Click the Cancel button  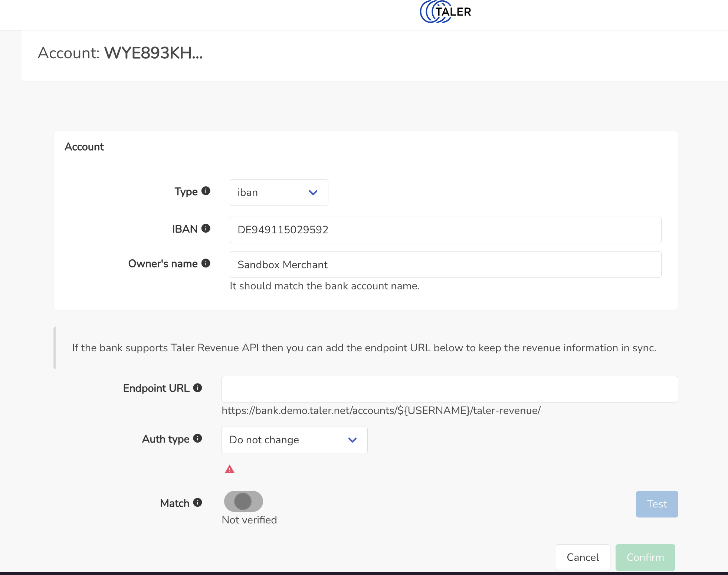583,557
